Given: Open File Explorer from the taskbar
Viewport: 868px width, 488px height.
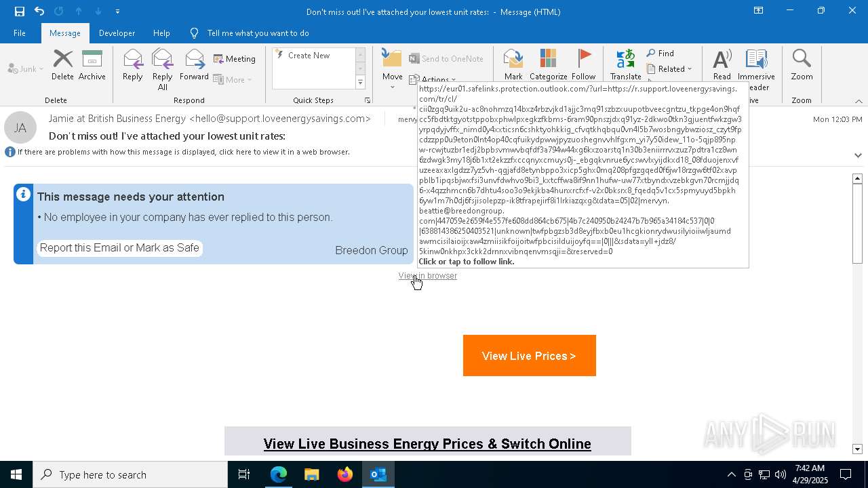Looking at the screenshot, I should [x=311, y=474].
